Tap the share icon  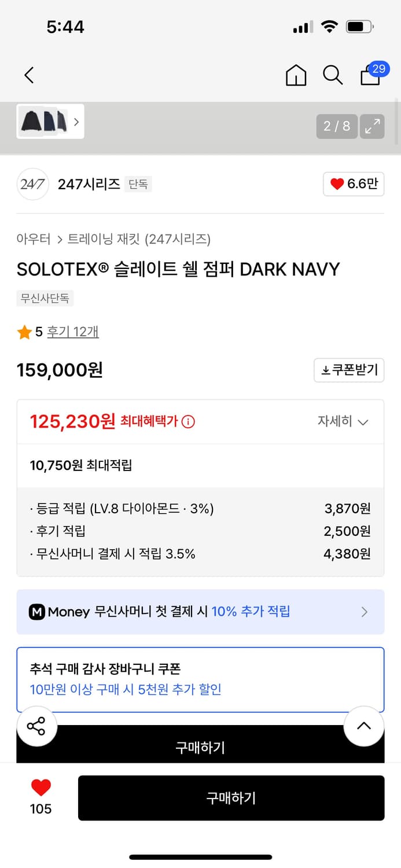click(36, 726)
